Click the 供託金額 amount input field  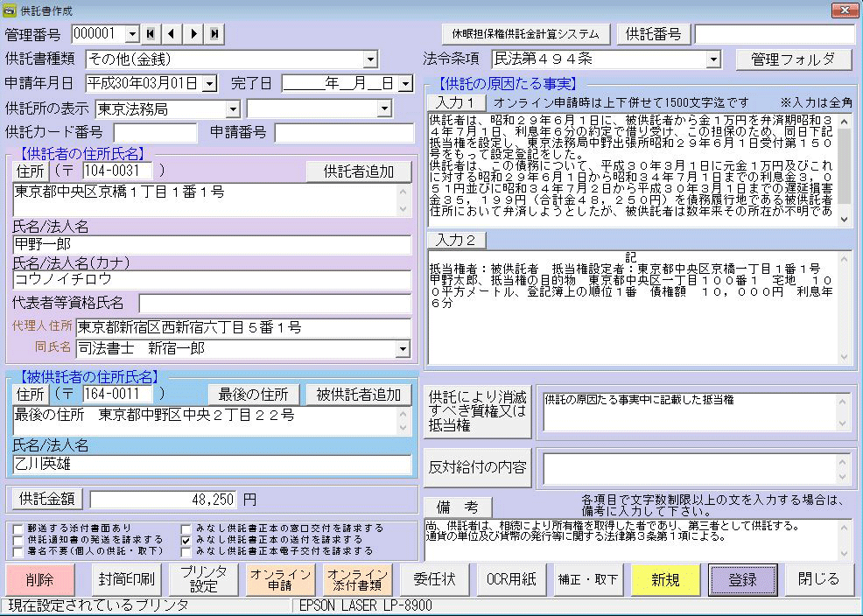coord(163,499)
